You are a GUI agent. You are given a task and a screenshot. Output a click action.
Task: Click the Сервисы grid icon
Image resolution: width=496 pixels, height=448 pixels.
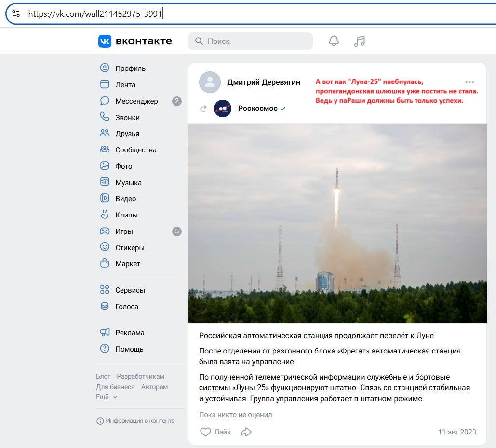pos(105,289)
